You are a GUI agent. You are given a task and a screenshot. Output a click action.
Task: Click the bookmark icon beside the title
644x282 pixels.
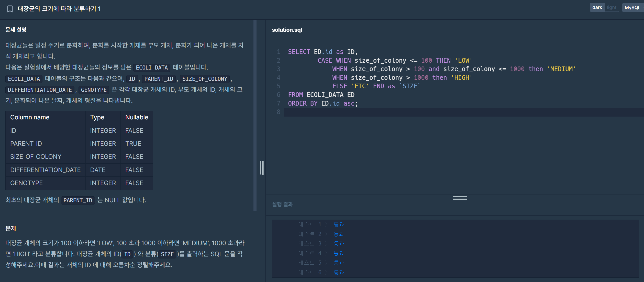10,9
